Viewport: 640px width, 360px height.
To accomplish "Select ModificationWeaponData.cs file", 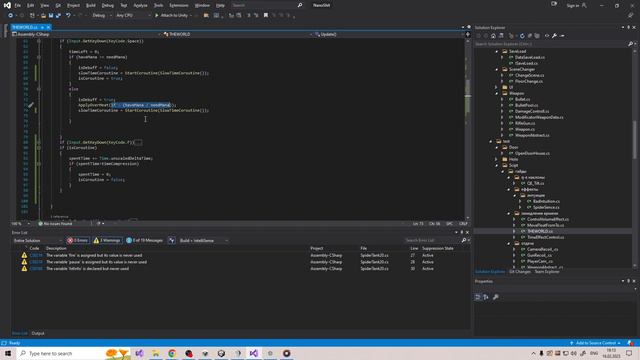I will [x=538, y=118].
